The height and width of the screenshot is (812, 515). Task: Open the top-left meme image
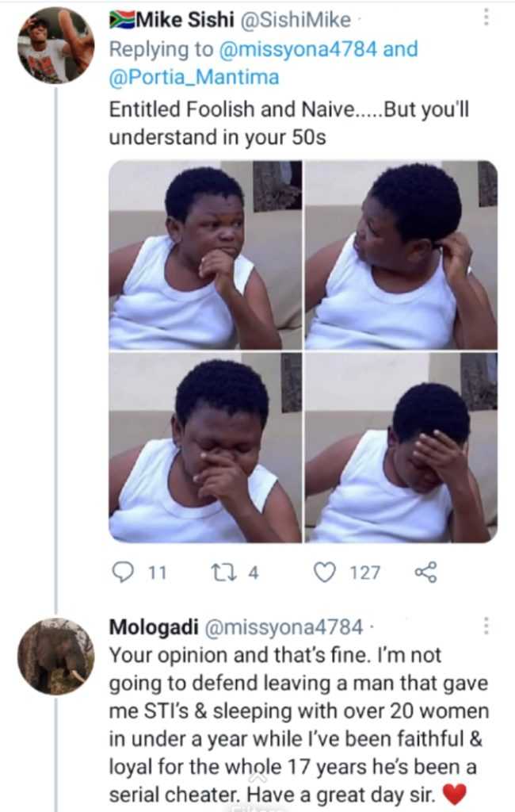(x=204, y=255)
